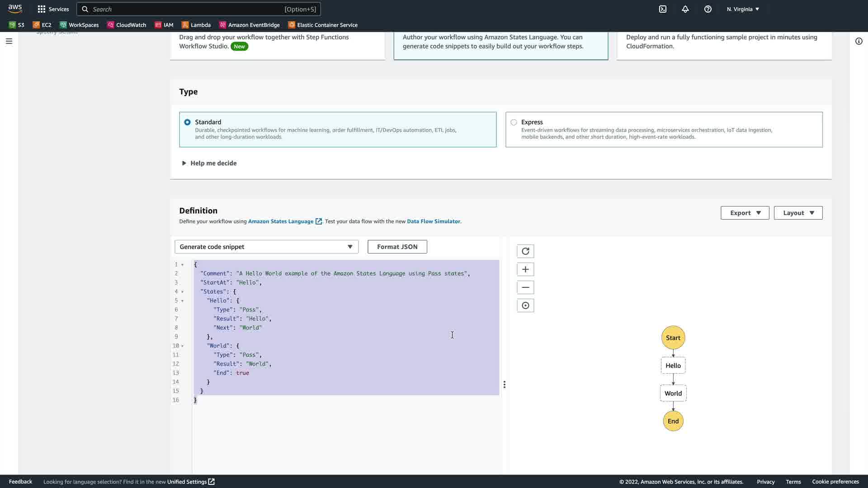Center the workflow graph view
Image resolution: width=868 pixels, height=488 pixels.
point(525,305)
